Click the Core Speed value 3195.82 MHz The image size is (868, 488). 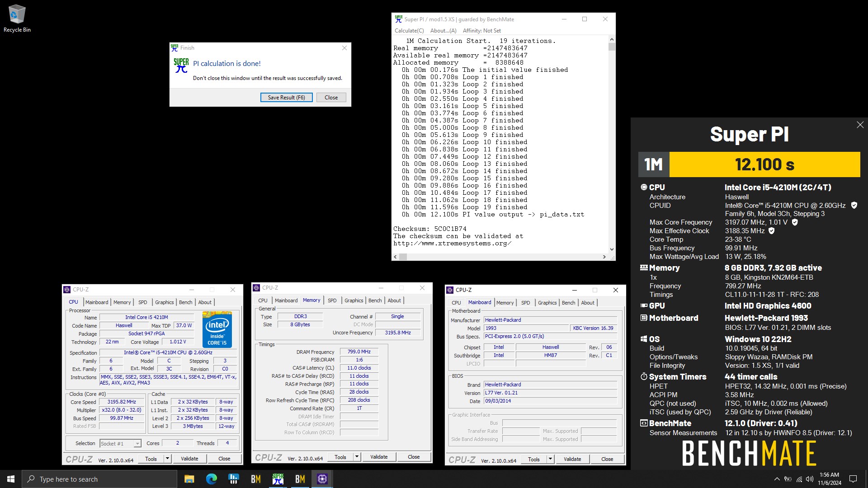[x=122, y=402]
